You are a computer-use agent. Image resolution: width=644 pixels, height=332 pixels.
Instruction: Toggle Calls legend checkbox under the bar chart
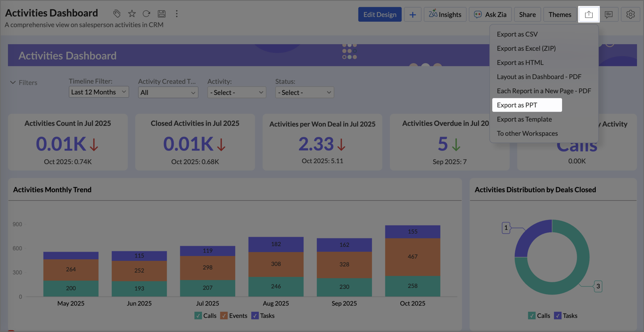pos(198,316)
